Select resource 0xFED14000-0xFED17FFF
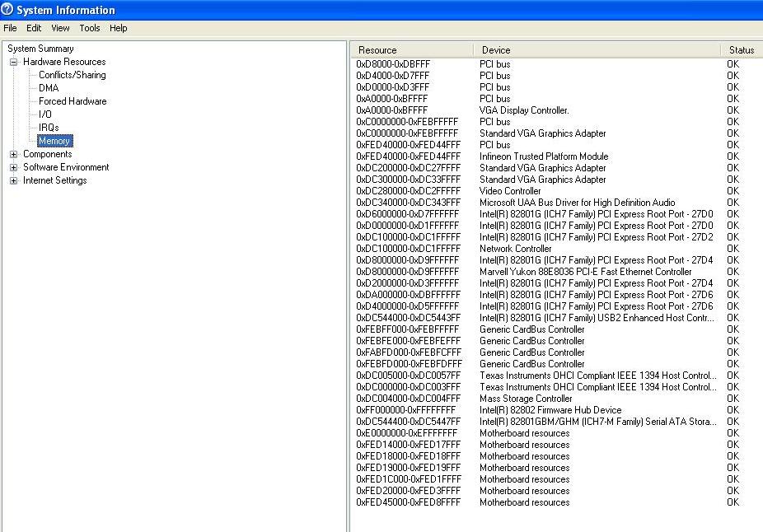The image size is (763, 532). point(408,445)
